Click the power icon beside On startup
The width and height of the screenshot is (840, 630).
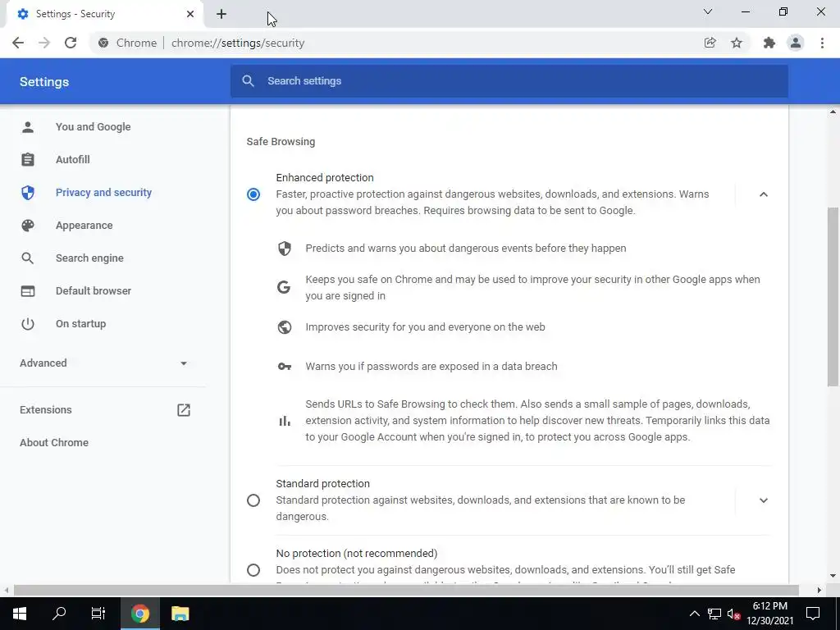click(28, 323)
